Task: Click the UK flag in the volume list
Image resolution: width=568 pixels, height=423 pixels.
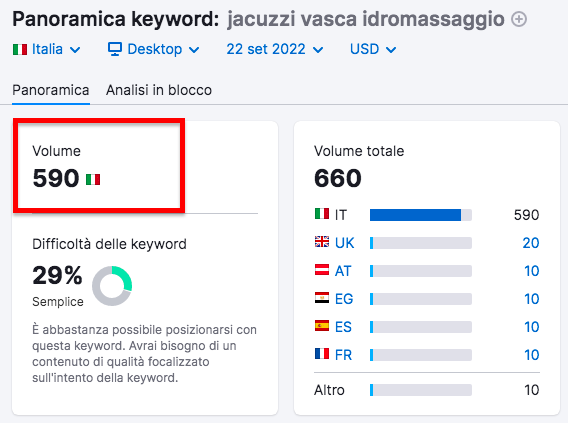Action: [x=322, y=242]
